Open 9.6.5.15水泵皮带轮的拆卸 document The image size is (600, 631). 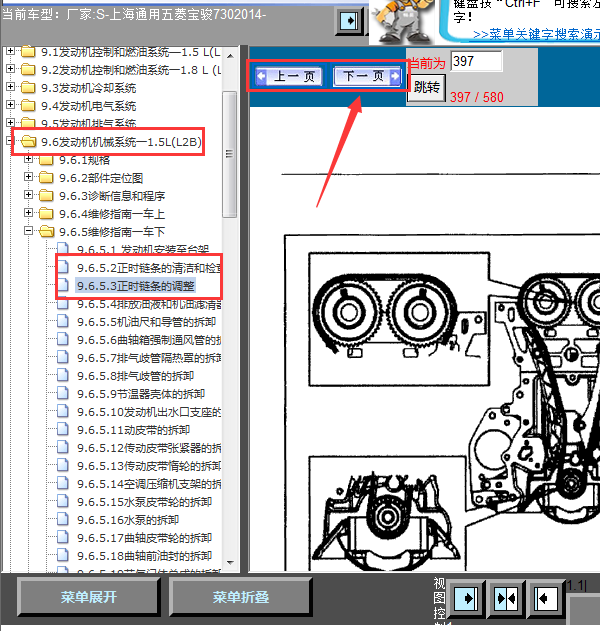click(x=144, y=502)
